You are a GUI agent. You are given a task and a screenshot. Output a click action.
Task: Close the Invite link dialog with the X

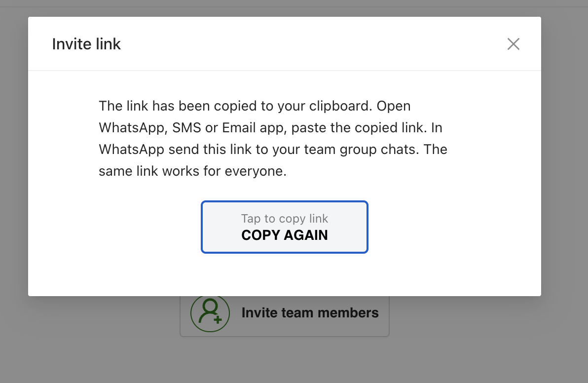click(x=514, y=44)
